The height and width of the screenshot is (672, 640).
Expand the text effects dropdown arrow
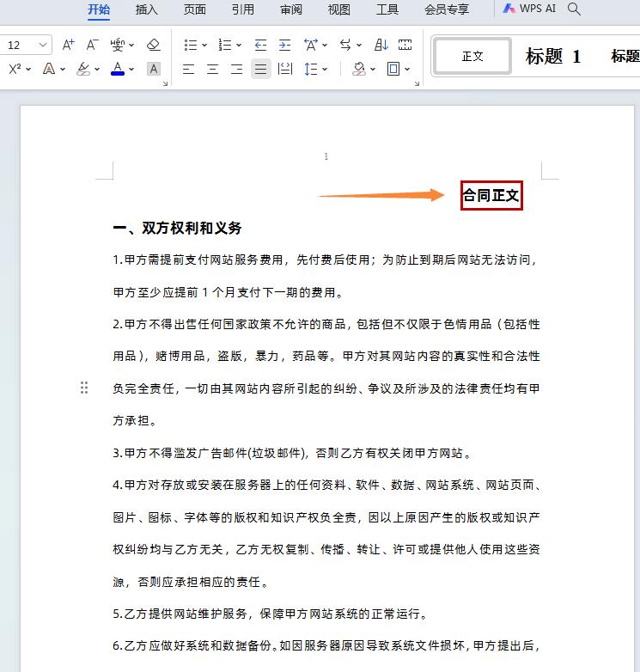(63, 69)
